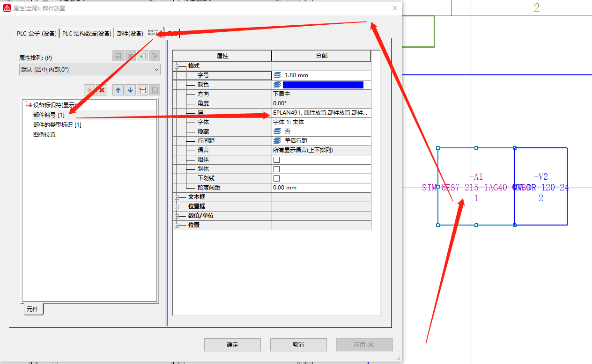
Task: Click the 取消 button
Action: [x=298, y=345]
